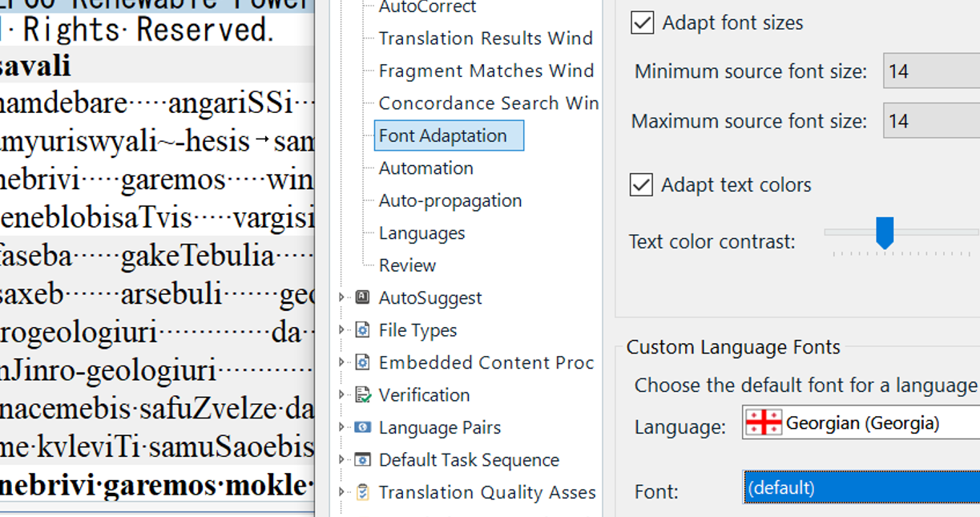Image resolution: width=980 pixels, height=517 pixels.
Task: Click the line containing 'samuSaoebis'
Action: [x=157, y=447]
